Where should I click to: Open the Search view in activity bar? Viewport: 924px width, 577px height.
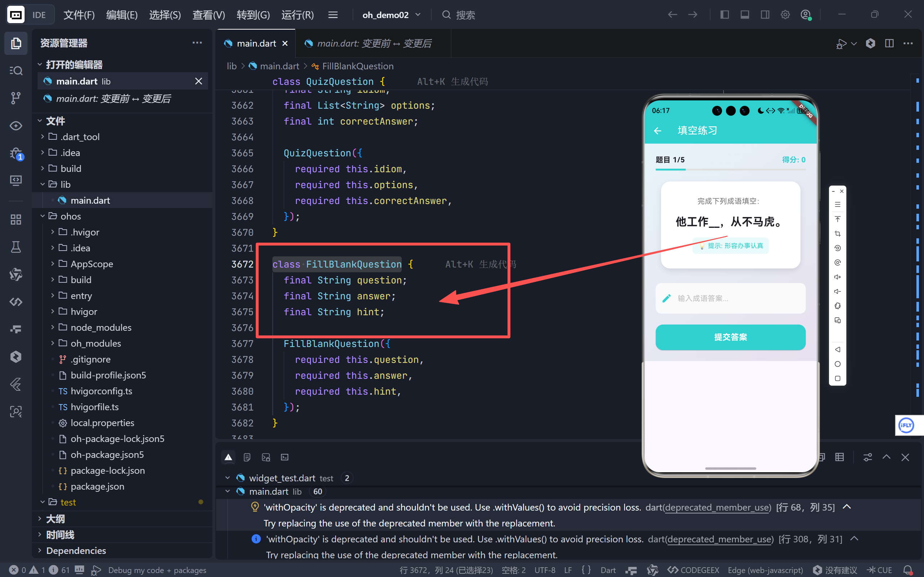pyautogui.click(x=16, y=71)
